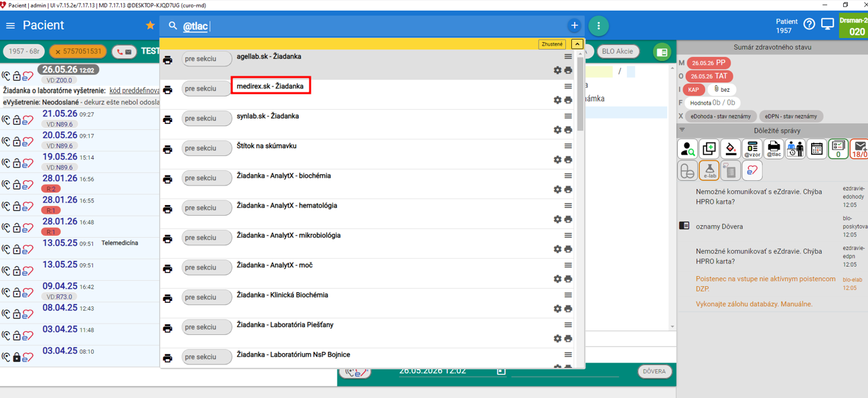Viewport: 868px width, 398px height.
Task: Click gear icon for Štítok na skúmavku
Action: click(557, 159)
